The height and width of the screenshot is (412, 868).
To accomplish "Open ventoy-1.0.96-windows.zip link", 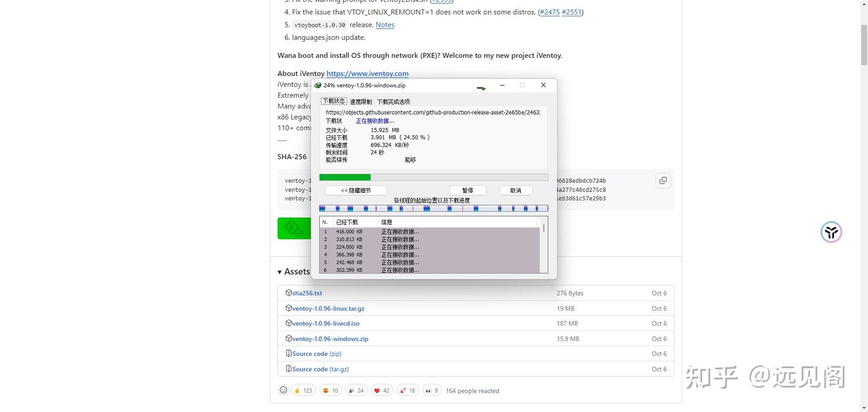I will [330, 338].
